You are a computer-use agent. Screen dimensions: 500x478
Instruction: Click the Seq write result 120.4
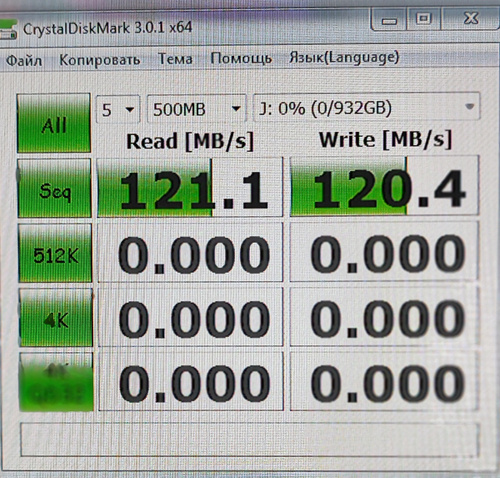pyautogui.click(x=384, y=186)
